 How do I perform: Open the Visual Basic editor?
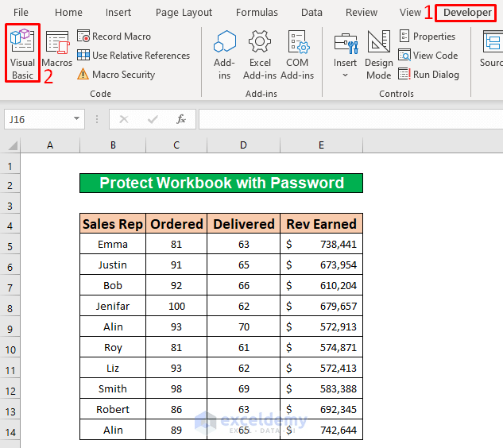tap(22, 53)
